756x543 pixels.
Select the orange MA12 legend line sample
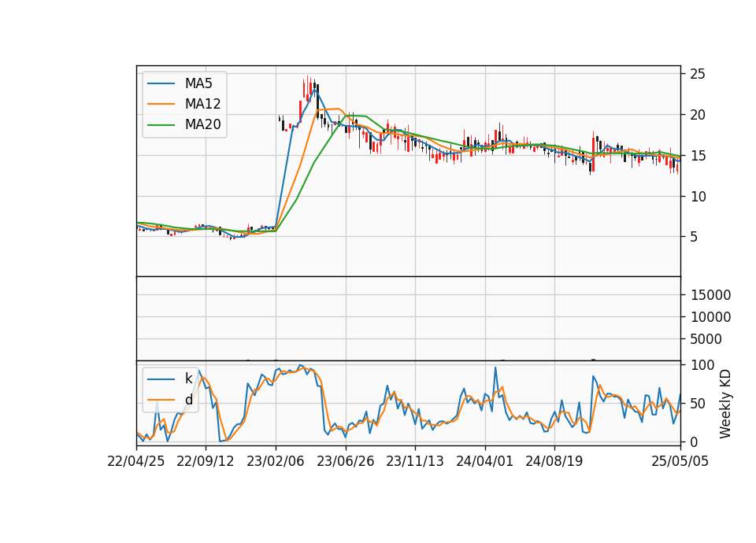tap(161, 104)
